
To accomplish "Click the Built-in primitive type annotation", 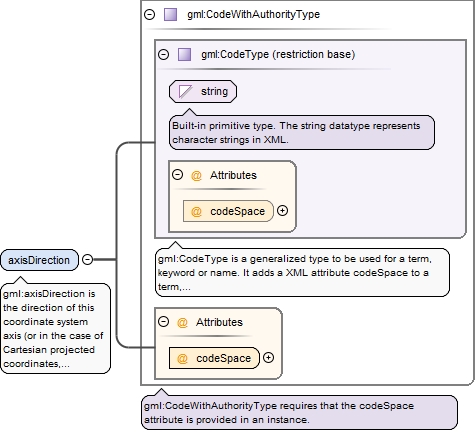I will tap(302, 133).
